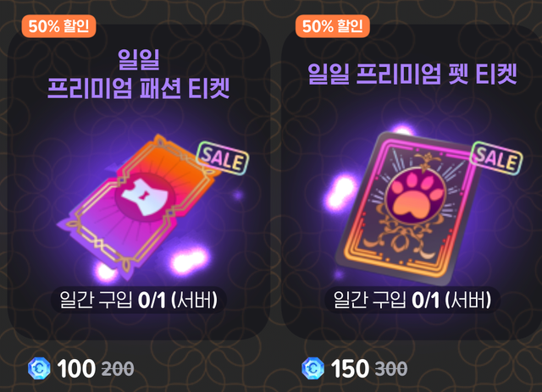Buy fashion ticket for 100 gems
The image size is (542, 392).
(76, 368)
